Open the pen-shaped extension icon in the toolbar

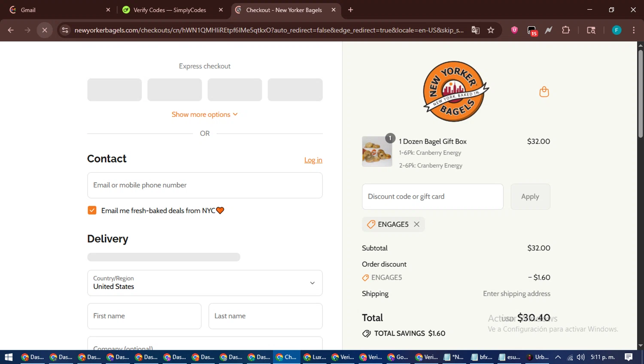(x=549, y=30)
